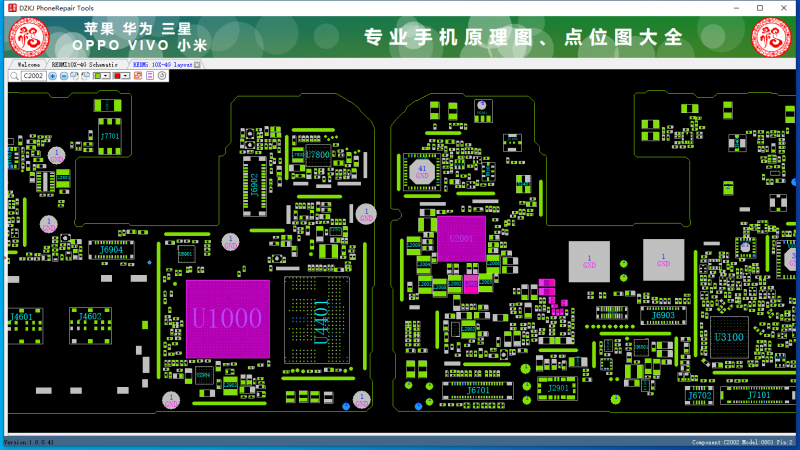Select the U7800 component
This screenshot has height=450, width=800.
click(317, 155)
